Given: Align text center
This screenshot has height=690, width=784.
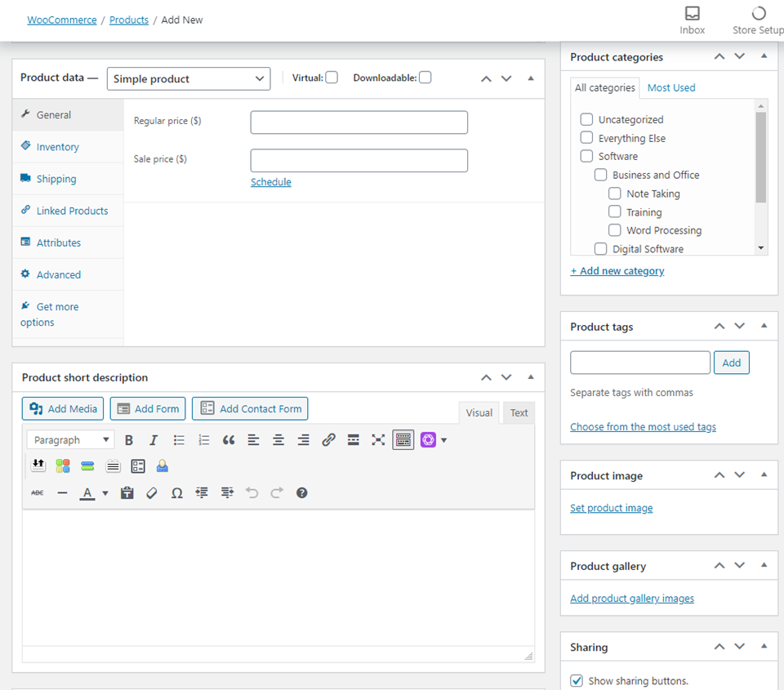Looking at the screenshot, I should coord(278,440).
